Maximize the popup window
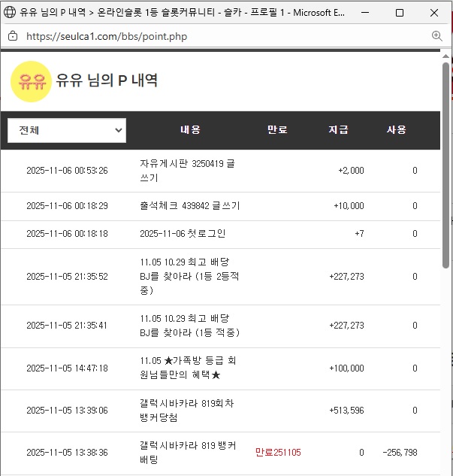 click(400, 13)
